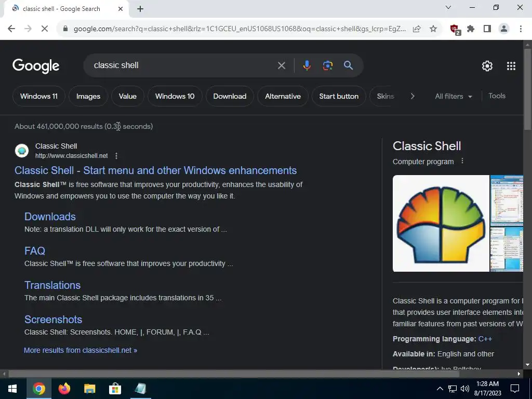Bookmark this page with the star
Image resolution: width=532 pixels, height=399 pixels.
coord(433,29)
